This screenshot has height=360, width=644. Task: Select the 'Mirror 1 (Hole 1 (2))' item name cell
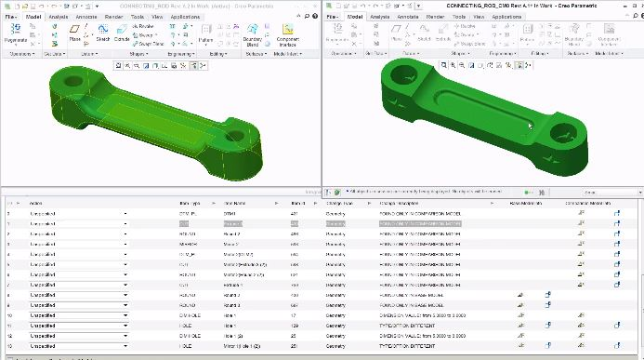click(242, 346)
